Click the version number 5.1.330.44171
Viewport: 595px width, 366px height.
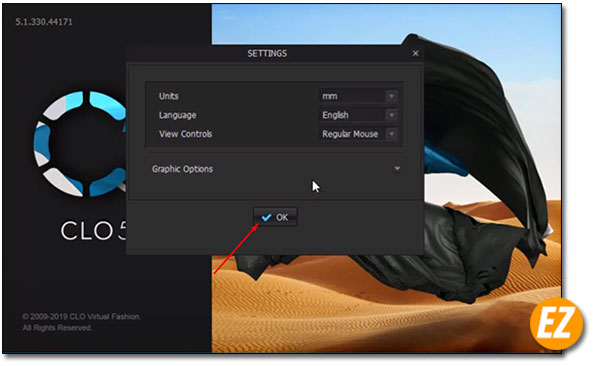coord(44,22)
